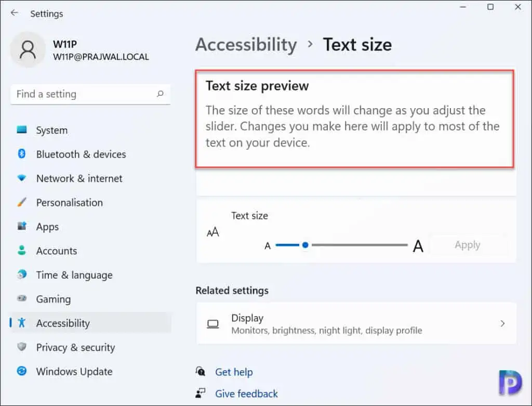Go back with the back arrow

coord(14,13)
